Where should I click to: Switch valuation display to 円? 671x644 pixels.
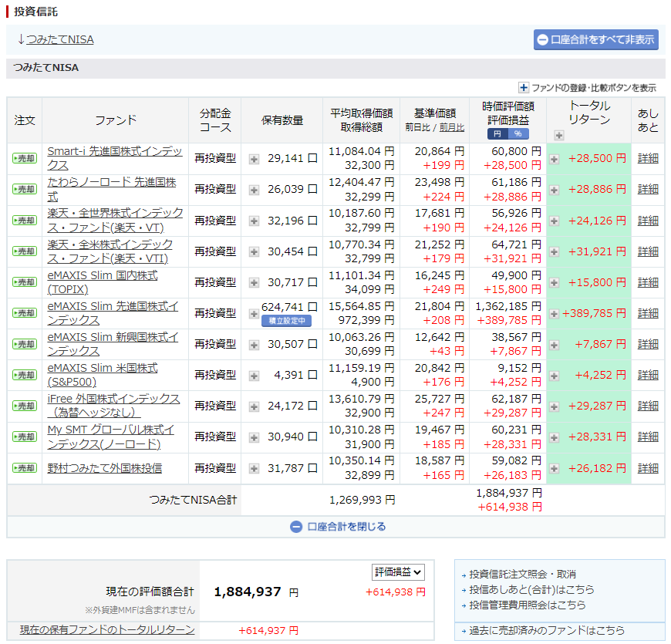coord(497,134)
